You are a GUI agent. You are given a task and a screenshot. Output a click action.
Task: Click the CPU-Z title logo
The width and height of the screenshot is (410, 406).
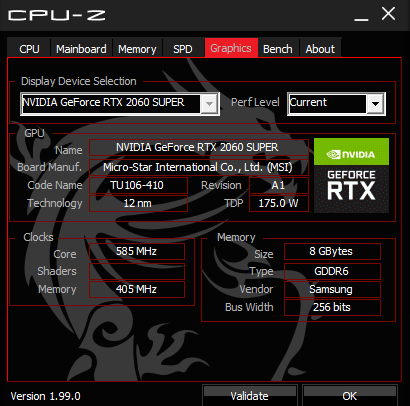click(x=57, y=15)
